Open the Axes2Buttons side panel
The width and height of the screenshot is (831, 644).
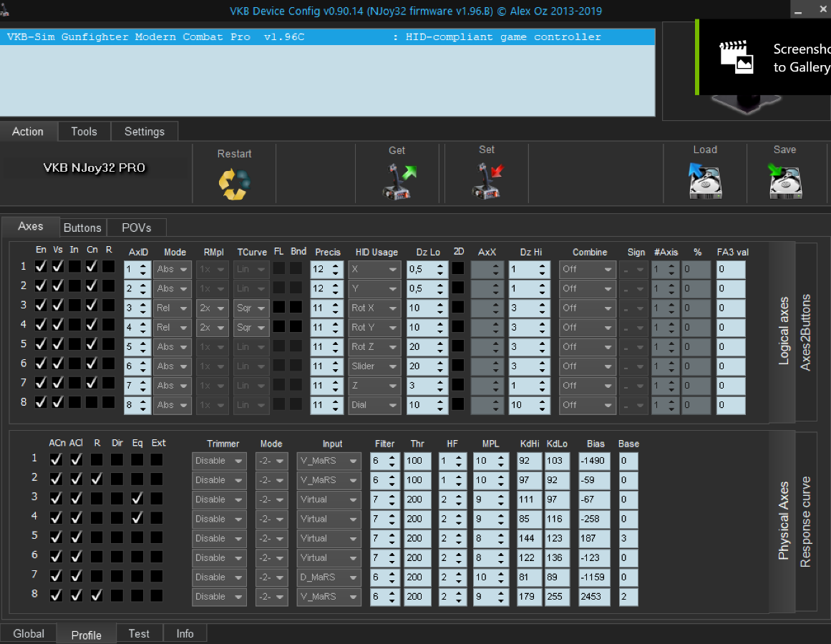point(805,332)
